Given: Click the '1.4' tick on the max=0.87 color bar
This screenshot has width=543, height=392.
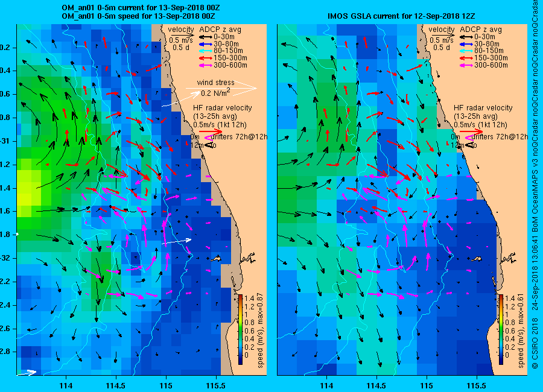Looking at the screenshot, I should tap(249, 299).
